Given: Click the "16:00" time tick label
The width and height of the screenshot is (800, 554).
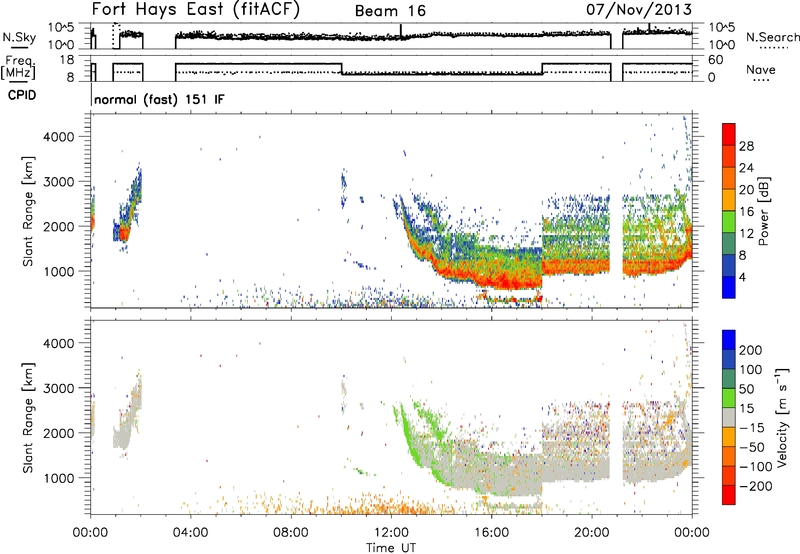Looking at the screenshot, I should click(x=491, y=533).
